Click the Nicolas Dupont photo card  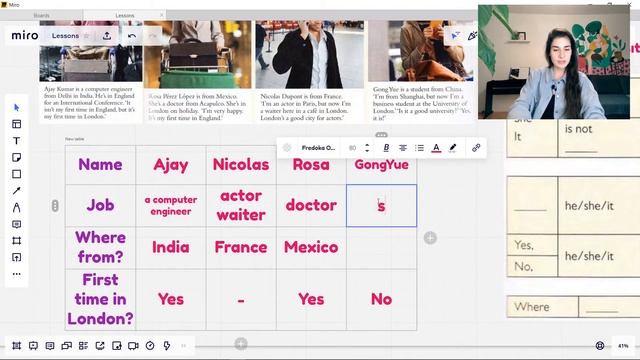[x=310, y=71]
